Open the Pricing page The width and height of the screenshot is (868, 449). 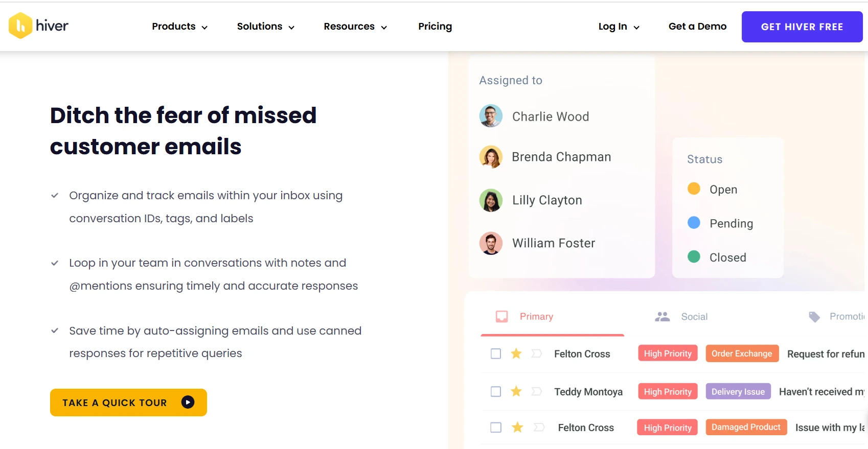(x=435, y=27)
